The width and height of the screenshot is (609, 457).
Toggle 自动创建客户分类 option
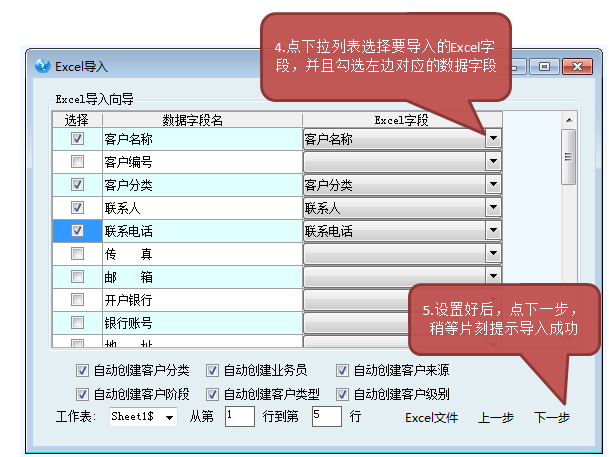83,370
